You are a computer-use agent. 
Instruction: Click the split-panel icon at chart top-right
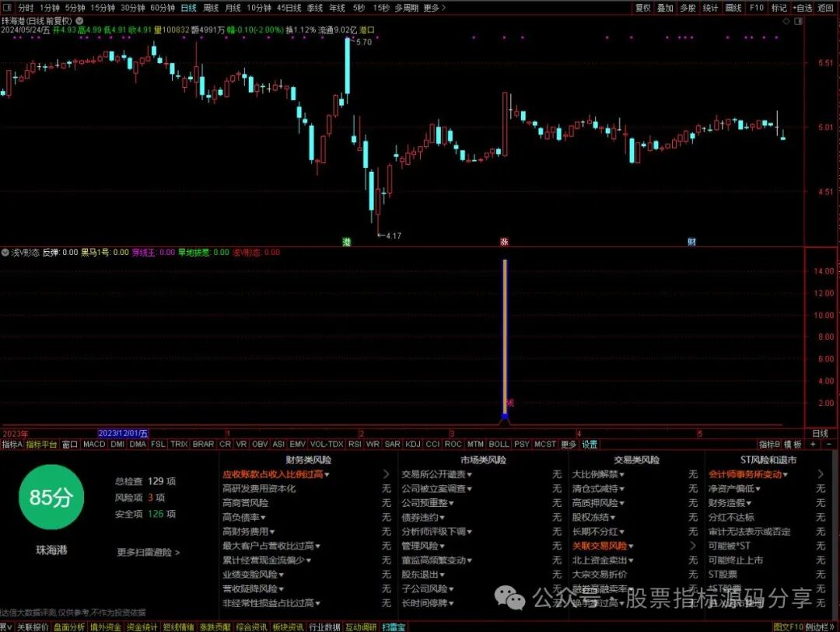point(798,21)
